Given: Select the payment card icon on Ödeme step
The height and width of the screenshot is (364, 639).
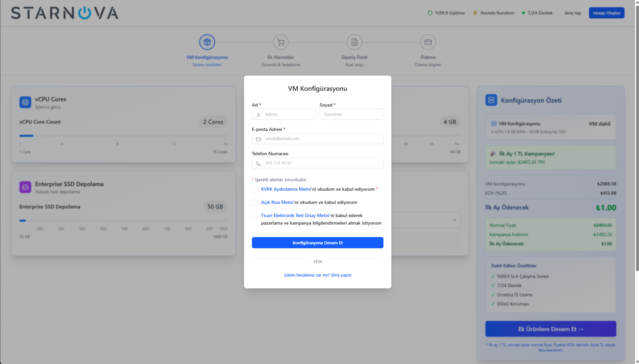Looking at the screenshot, I should (428, 42).
